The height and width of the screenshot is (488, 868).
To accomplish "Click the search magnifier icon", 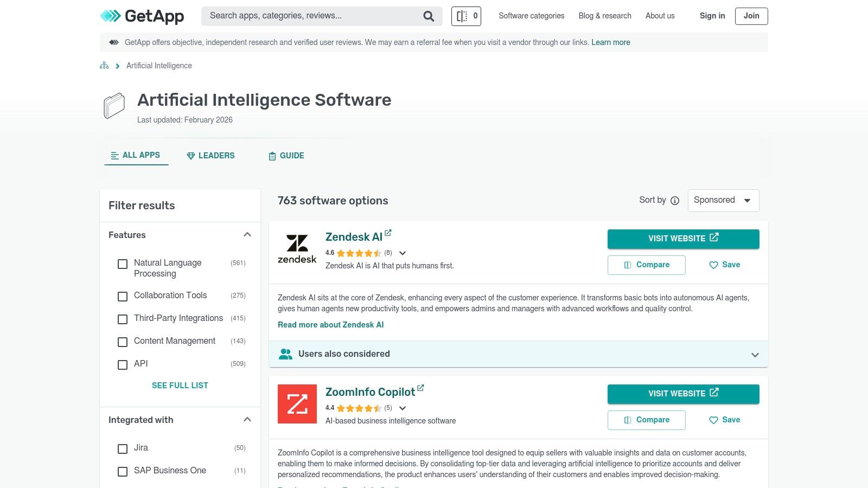I will (429, 16).
